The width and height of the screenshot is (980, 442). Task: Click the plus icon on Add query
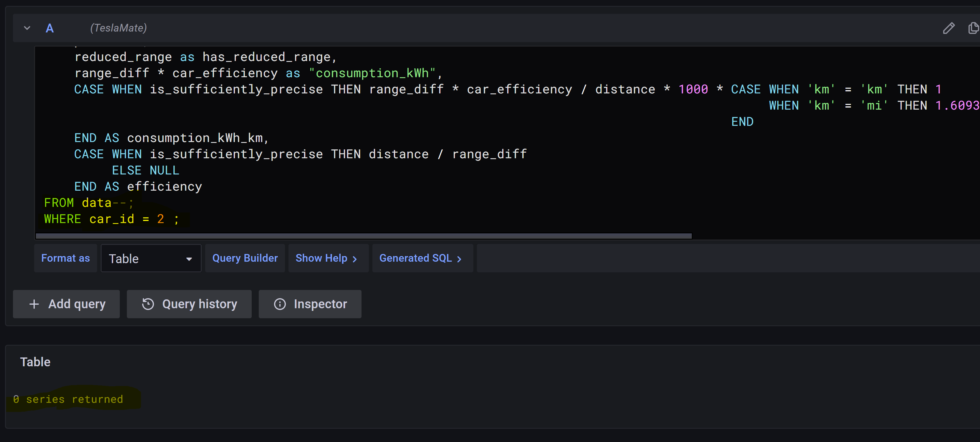[x=34, y=304]
